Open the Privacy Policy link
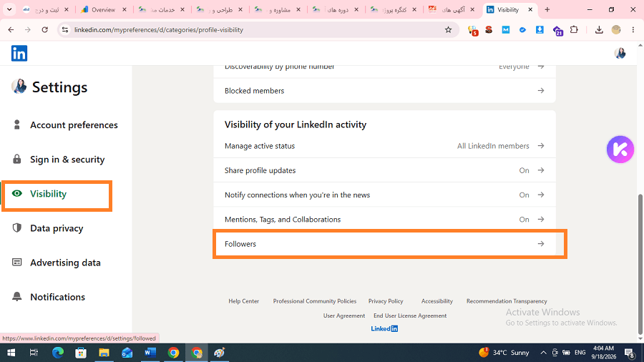The width and height of the screenshot is (644, 362). pos(386,301)
